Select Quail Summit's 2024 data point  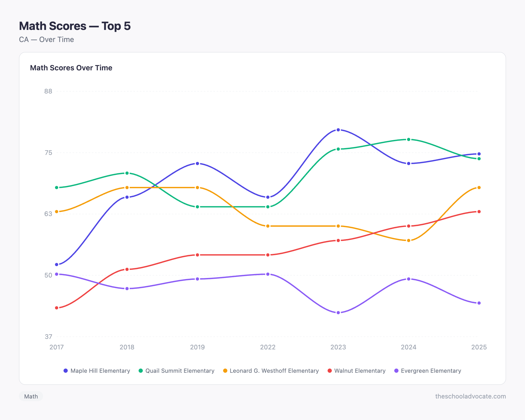[x=408, y=139]
